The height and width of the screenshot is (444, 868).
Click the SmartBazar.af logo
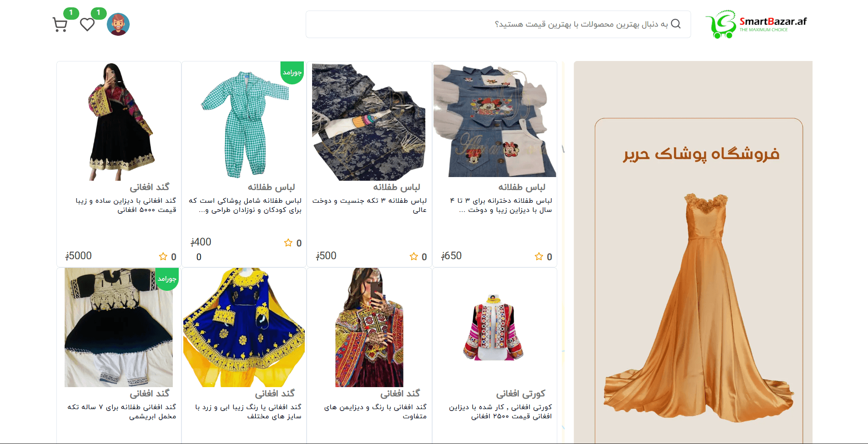point(756,24)
